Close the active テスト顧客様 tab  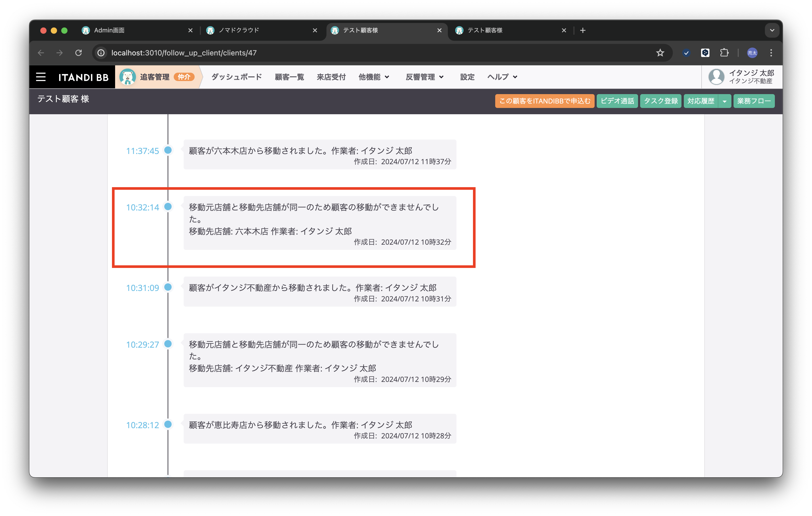click(x=439, y=30)
